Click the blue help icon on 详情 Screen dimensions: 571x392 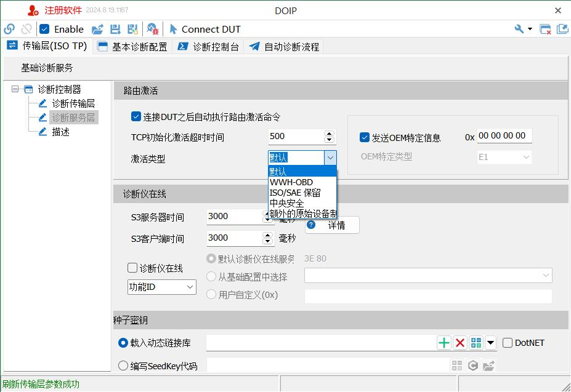pyautogui.click(x=311, y=225)
